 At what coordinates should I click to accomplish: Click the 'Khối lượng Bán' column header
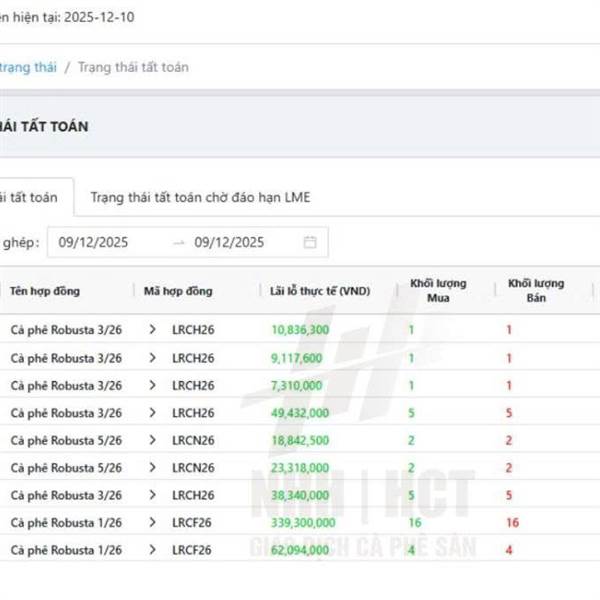[536, 291]
